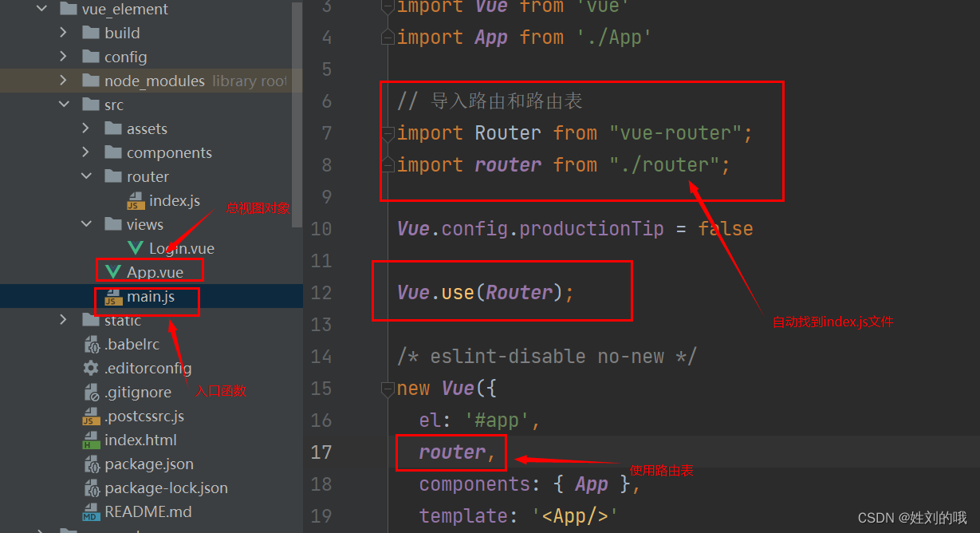Expand the static folder
The height and width of the screenshot is (533, 980).
pos(65,320)
